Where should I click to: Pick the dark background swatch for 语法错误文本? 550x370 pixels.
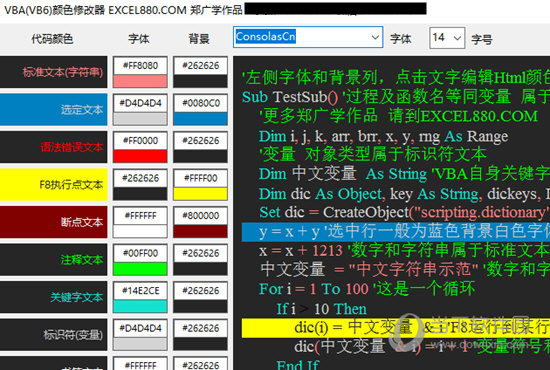[201, 156]
